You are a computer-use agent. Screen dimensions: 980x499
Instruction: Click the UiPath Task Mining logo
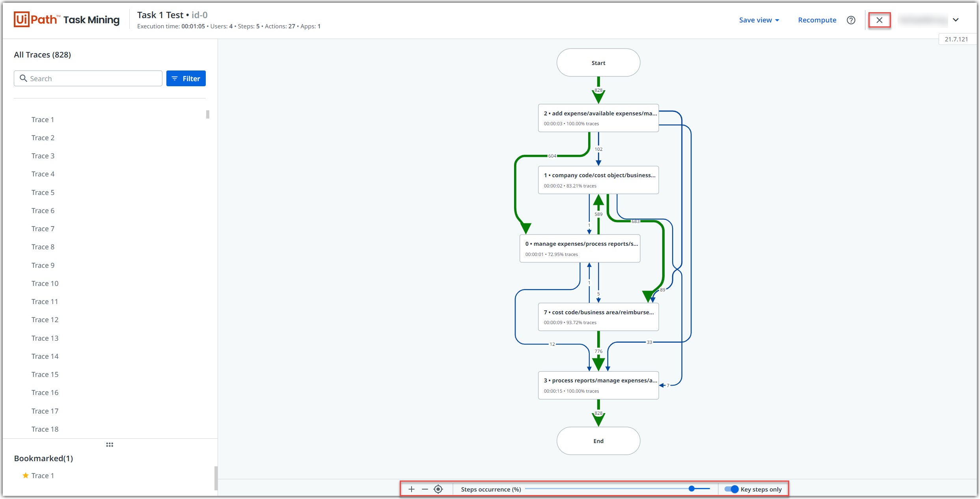coord(66,20)
